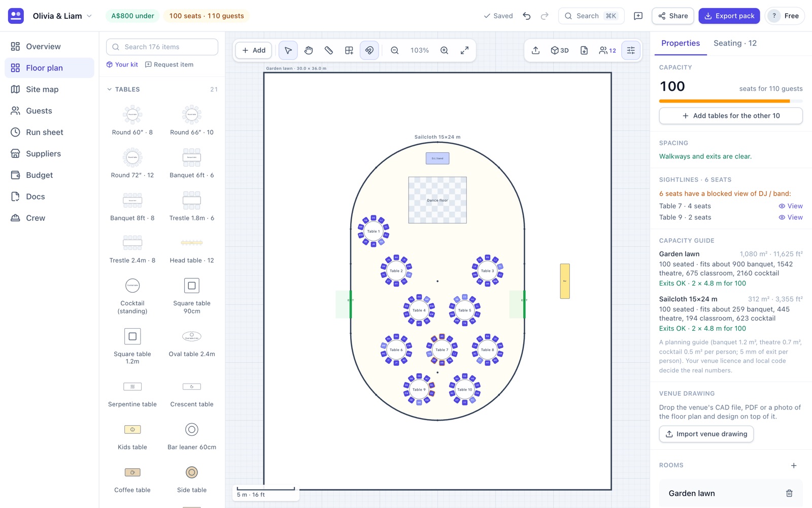The height and width of the screenshot is (508, 812).
Task: Click the Dance floor on canvas
Action: (x=437, y=200)
